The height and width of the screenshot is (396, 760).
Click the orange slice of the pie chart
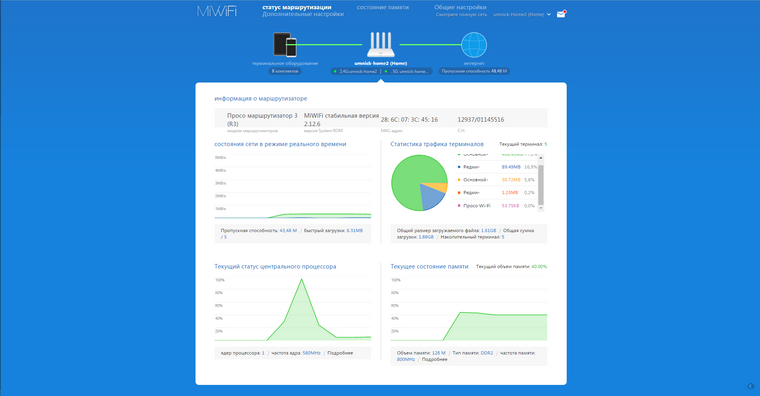[x=439, y=187]
